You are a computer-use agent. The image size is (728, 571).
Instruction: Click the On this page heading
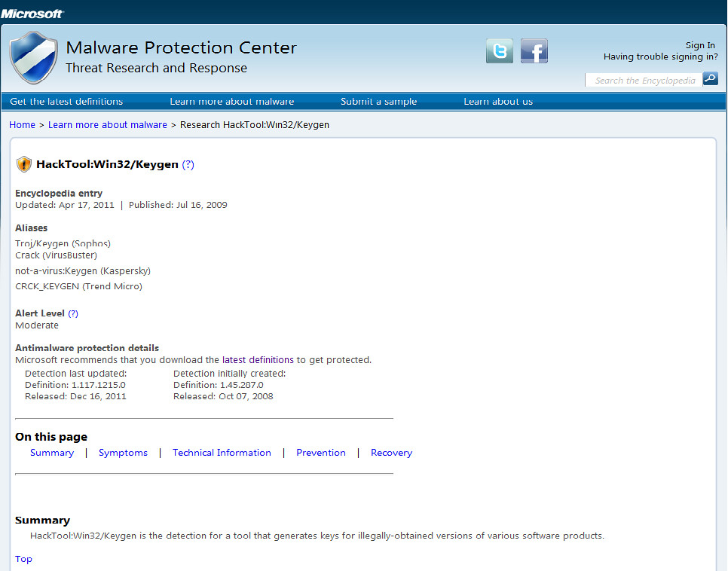click(x=51, y=437)
